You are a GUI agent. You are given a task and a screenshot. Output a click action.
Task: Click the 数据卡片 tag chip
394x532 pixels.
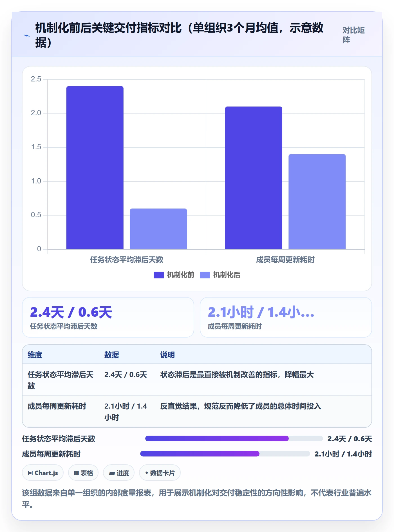tap(160, 473)
